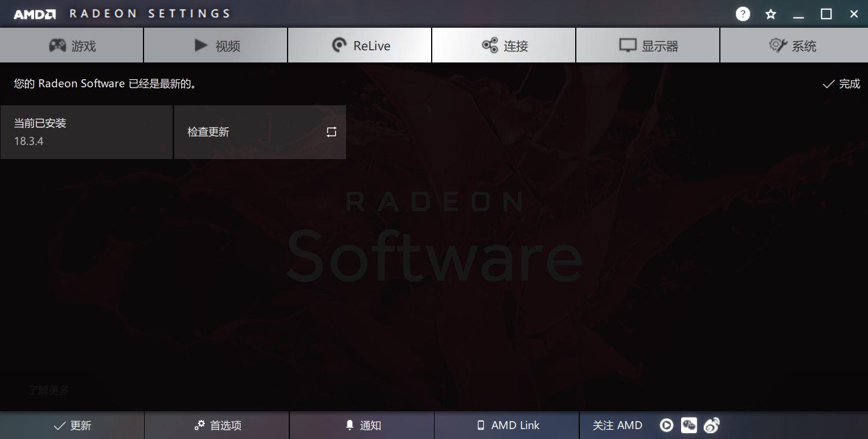This screenshot has height=439, width=868.
Task: Click the AMD logo in title bar
Action: coord(35,14)
